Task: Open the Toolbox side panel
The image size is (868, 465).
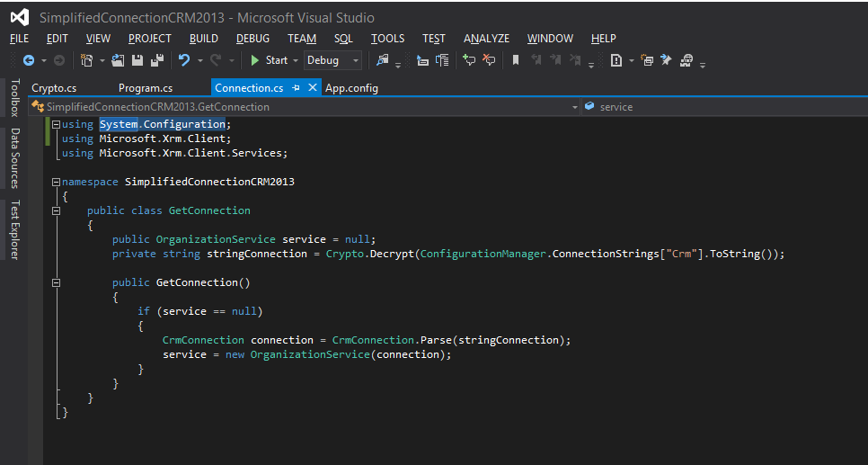Action: 14,98
